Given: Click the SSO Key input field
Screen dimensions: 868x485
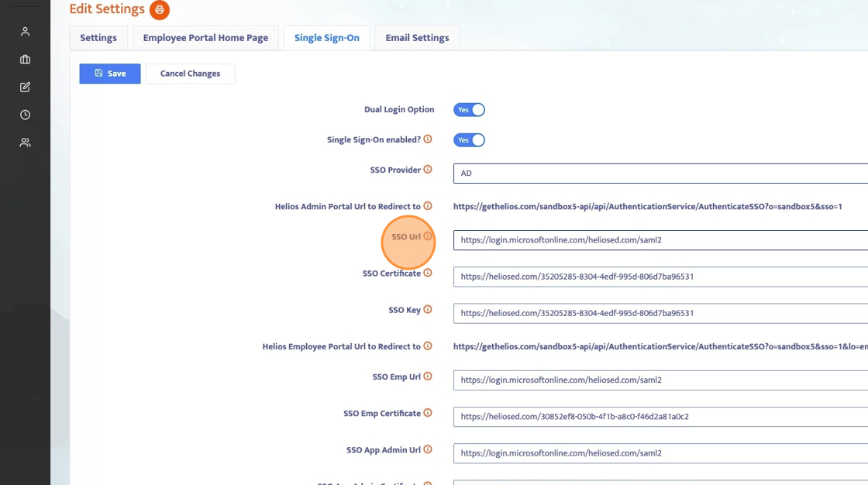Looking at the screenshot, I should (660, 313).
